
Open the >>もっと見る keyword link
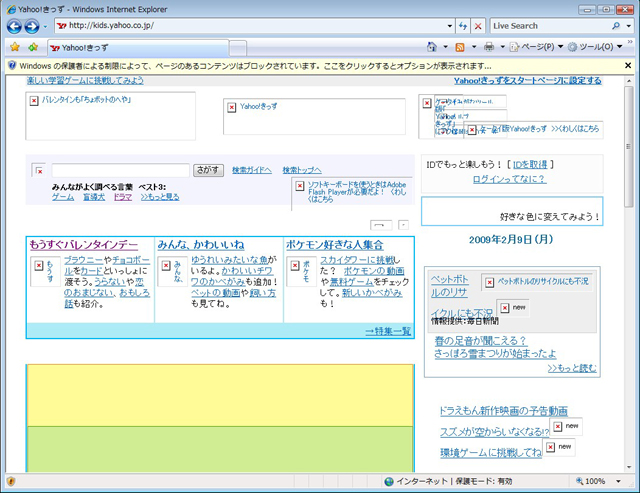point(160,197)
